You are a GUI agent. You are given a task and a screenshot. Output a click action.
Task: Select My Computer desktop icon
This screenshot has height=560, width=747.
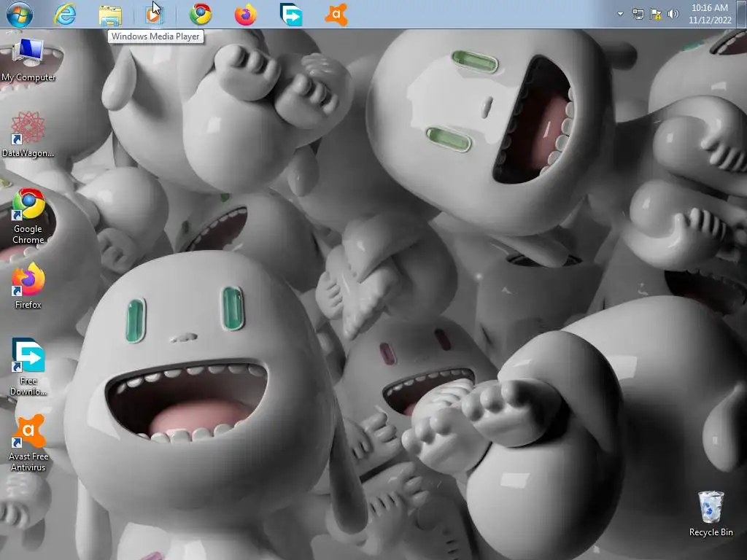tap(28, 60)
